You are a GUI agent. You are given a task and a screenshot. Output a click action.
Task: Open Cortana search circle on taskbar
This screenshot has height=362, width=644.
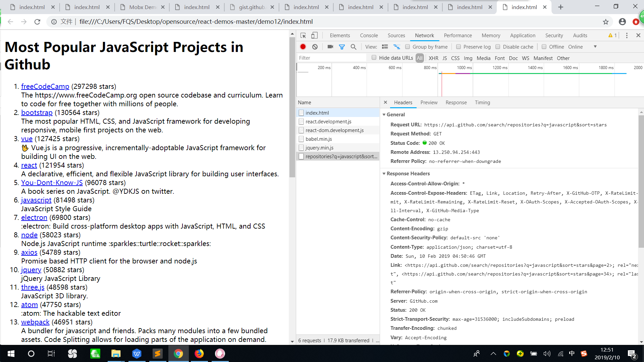31,354
